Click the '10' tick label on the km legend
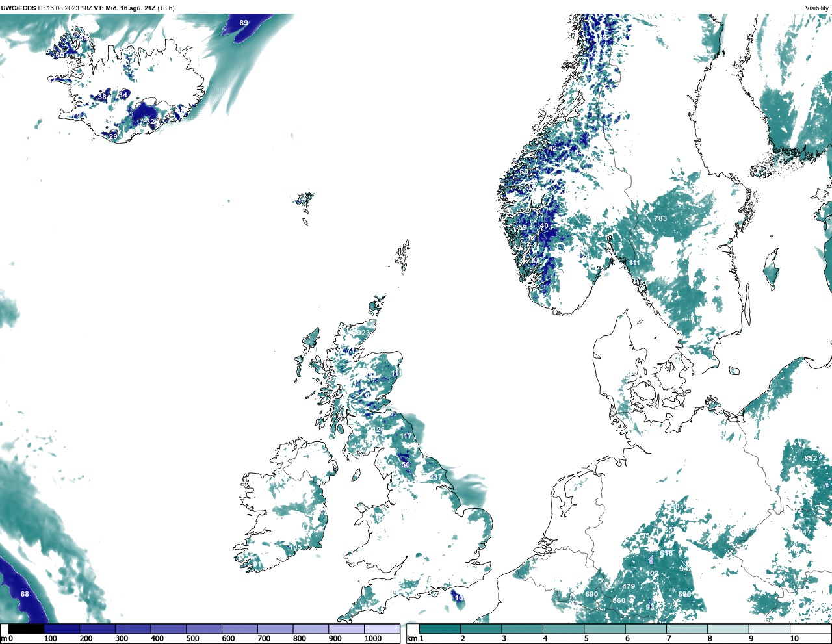 [794, 639]
